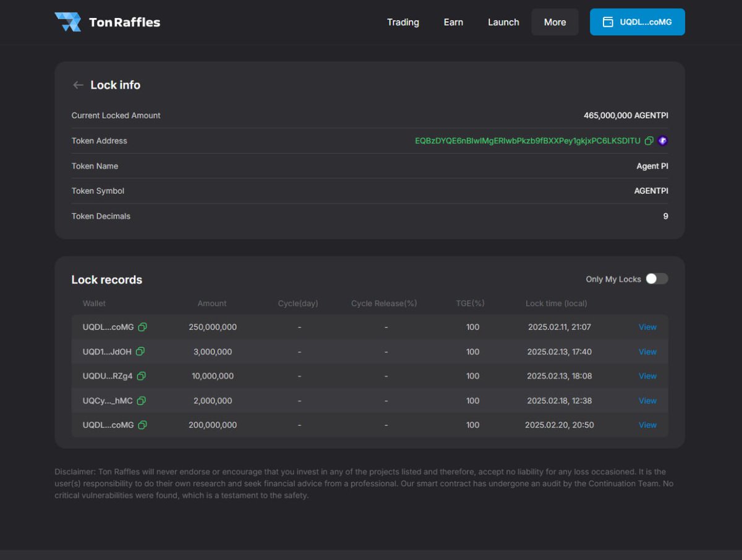Toggle the Only My Locks switch
The width and height of the screenshot is (742, 560).
coord(657,279)
